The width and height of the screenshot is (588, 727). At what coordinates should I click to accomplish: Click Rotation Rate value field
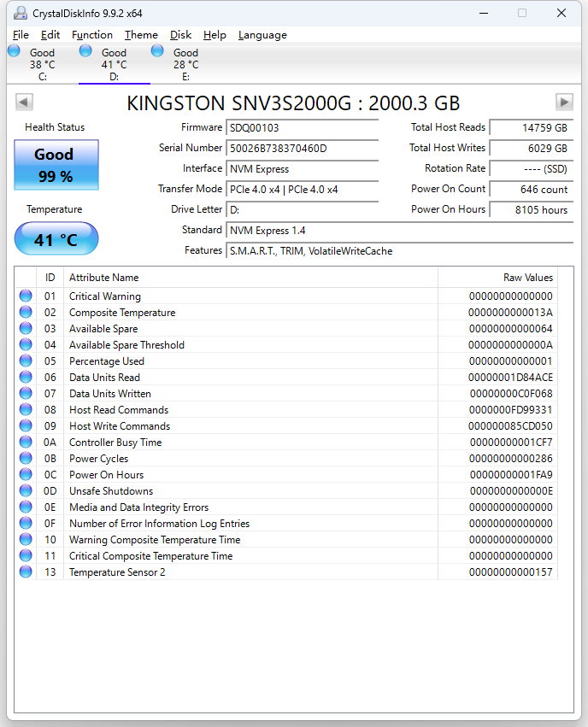[532, 169]
